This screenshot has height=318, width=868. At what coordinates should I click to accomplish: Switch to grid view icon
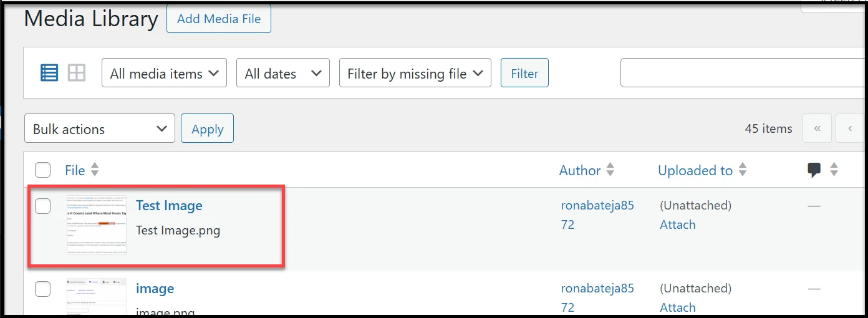77,73
